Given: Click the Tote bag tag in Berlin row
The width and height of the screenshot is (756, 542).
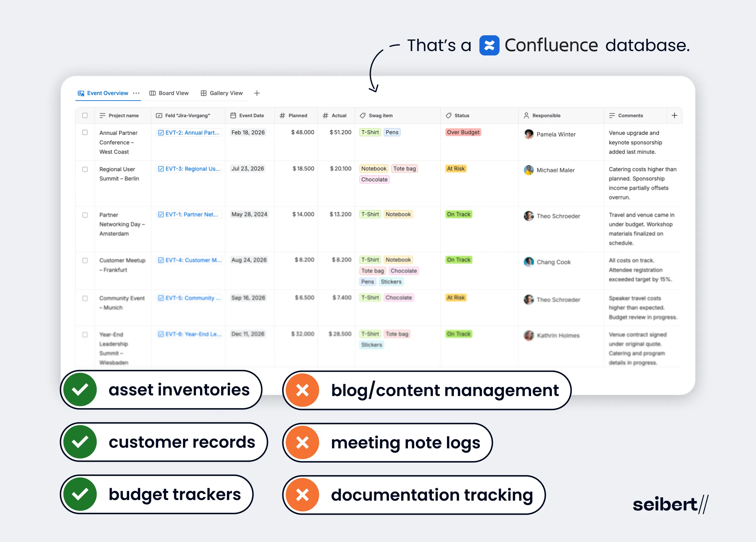Looking at the screenshot, I should [x=404, y=169].
